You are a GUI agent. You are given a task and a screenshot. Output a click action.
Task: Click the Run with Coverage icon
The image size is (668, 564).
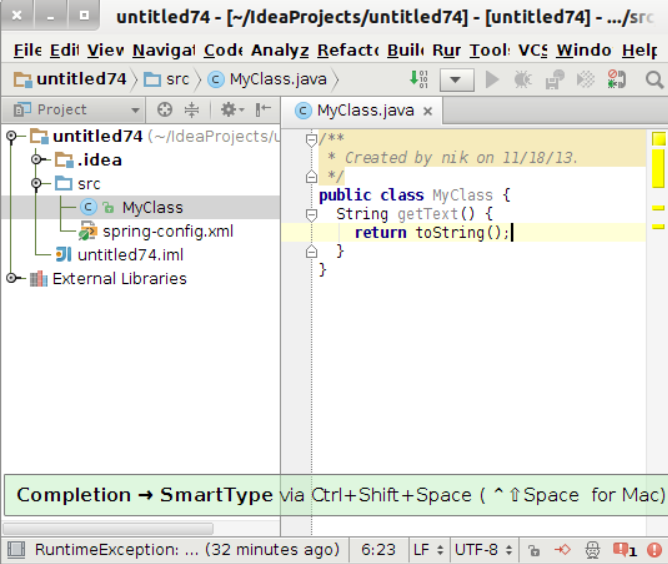point(554,80)
